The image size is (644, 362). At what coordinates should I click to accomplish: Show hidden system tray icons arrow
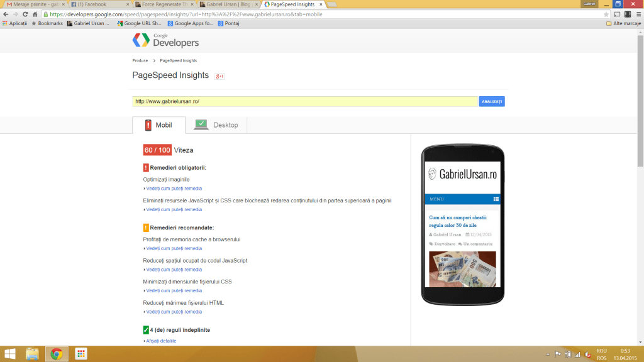pos(548,354)
